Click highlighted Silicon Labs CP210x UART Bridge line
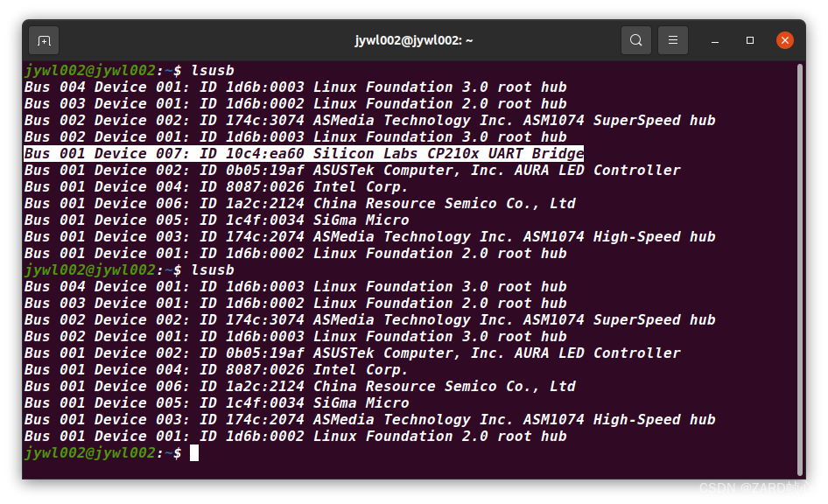828x504 pixels. coord(304,154)
